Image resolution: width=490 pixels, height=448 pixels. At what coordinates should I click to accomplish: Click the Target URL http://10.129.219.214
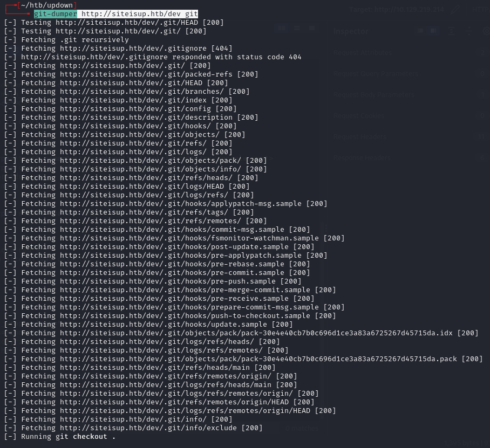click(409, 10)
